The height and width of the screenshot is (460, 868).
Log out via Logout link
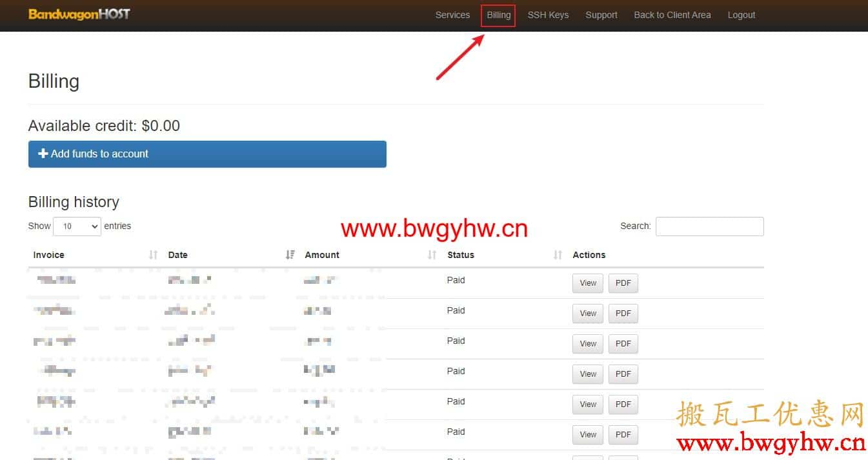click(742, 15)
